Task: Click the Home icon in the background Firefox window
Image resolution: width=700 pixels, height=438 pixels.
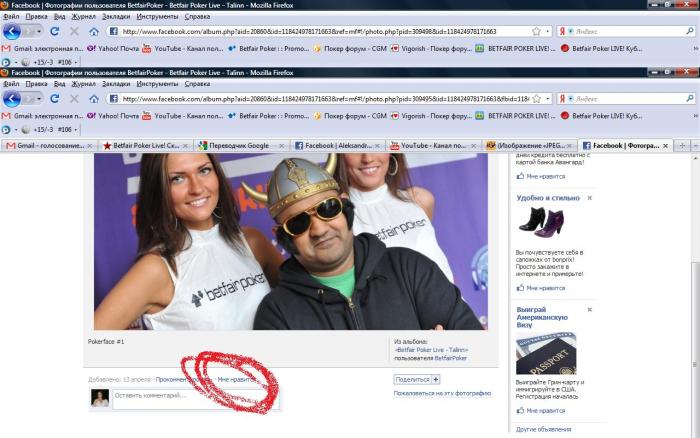Action: tap(94, 31)
